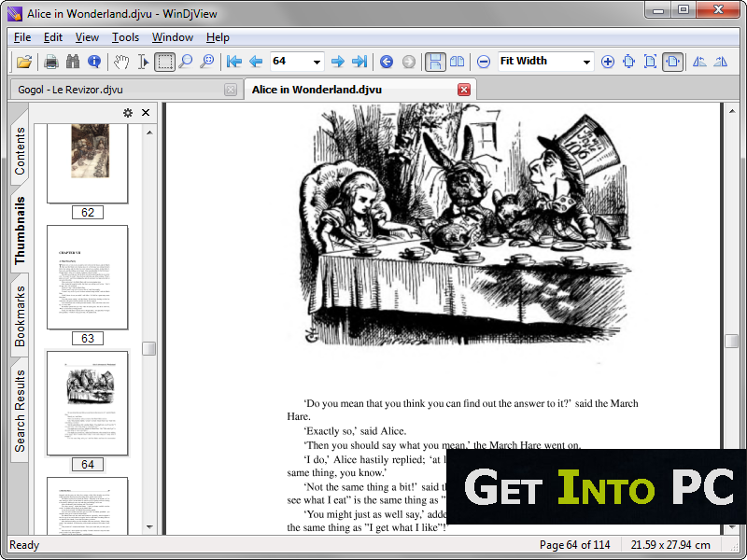747x560 pixels.
Task: Click the thumbnail panel scroll up arrow
Action: 149,133
